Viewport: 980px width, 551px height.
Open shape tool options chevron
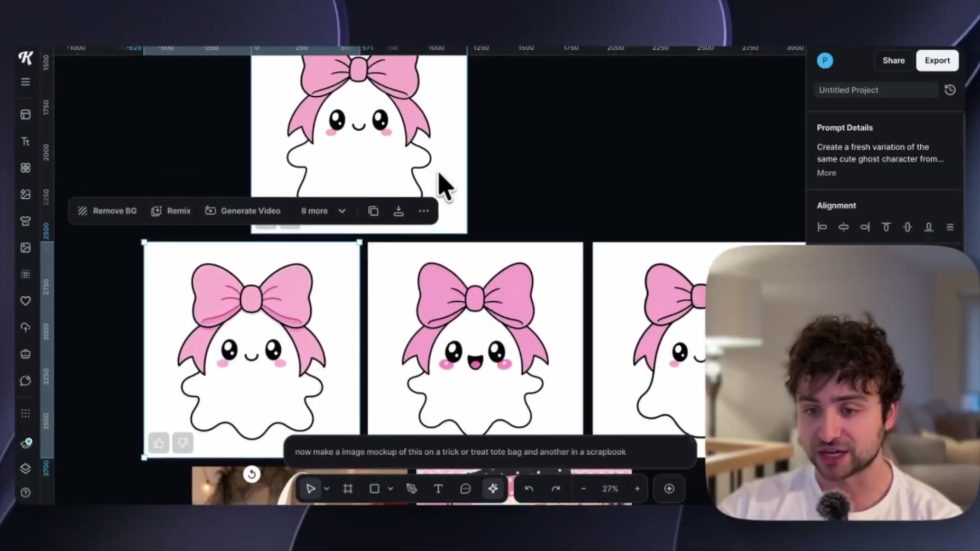[391, 489]
